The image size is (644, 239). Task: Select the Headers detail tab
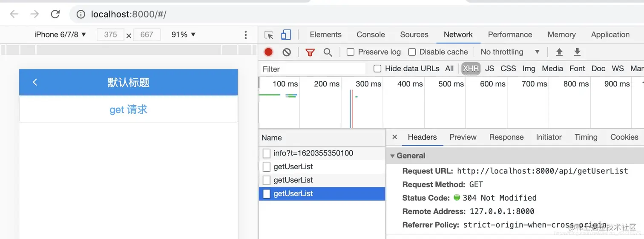422,137
